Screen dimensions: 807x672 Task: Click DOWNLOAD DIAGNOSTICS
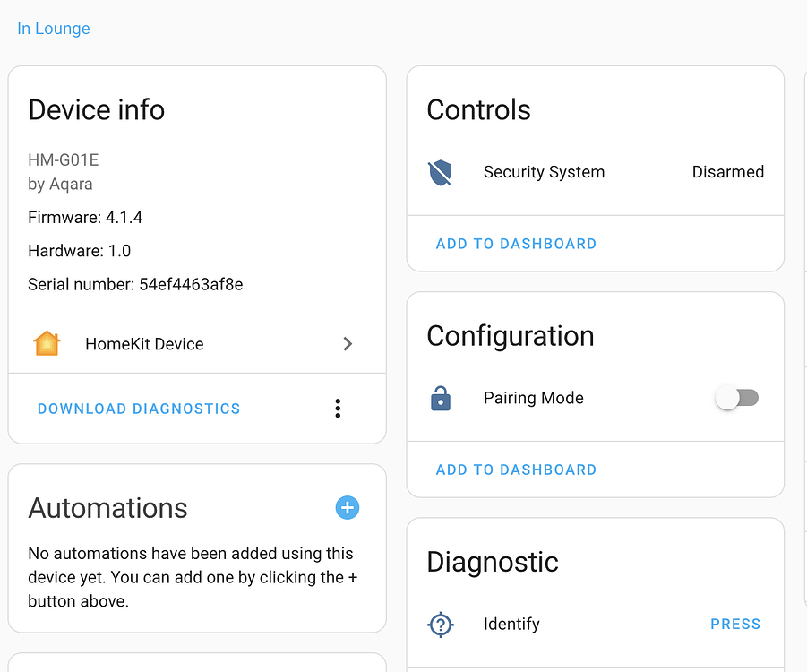point(138,409)
